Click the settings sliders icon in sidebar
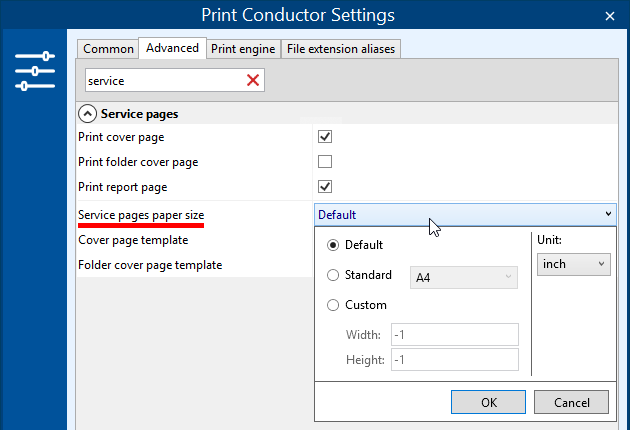This screenshot has height=430, width=630. [35, 71]
